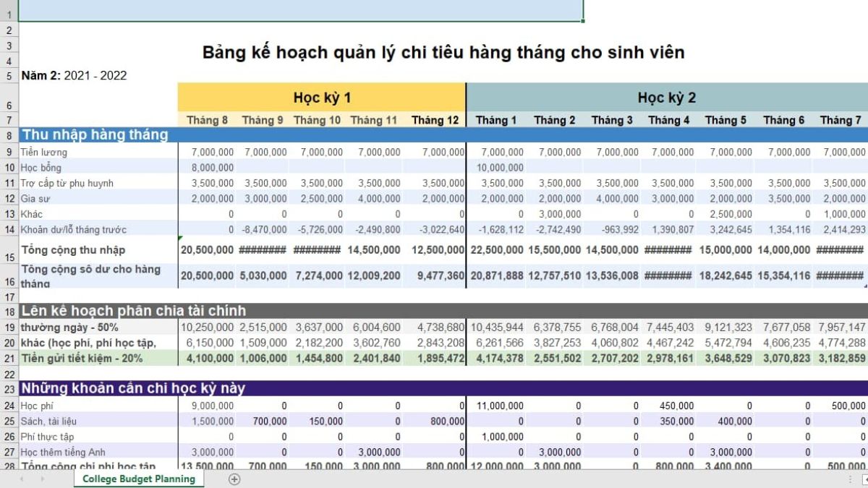The image size is (868, 488).
Task: Select 'Những khoản cần chi học kỳ này' header
Action: 133,388
